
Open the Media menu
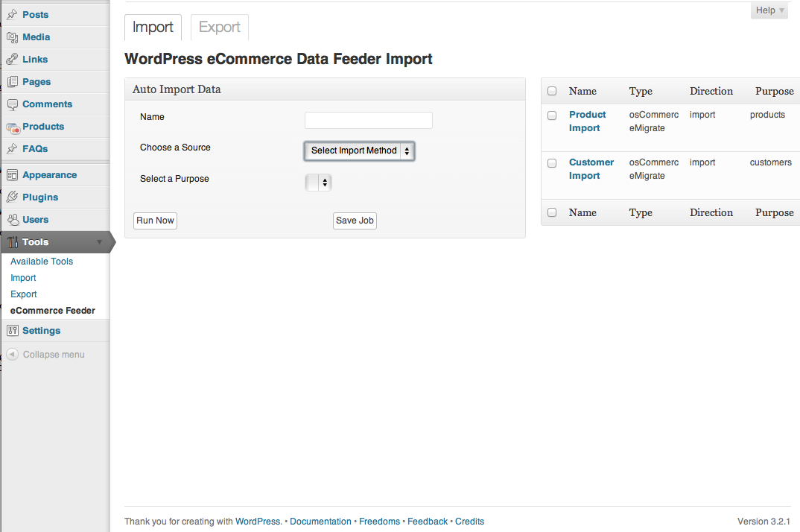(x=36, y=37)
